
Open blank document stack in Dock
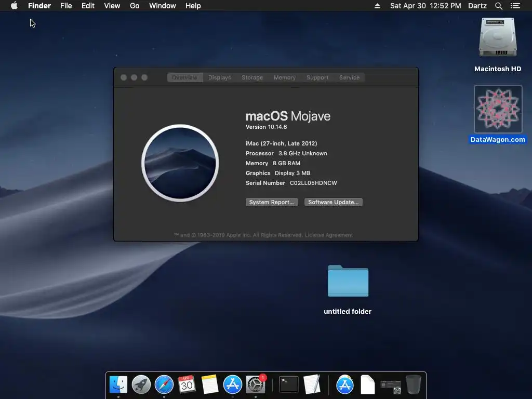tap(367, 384)
